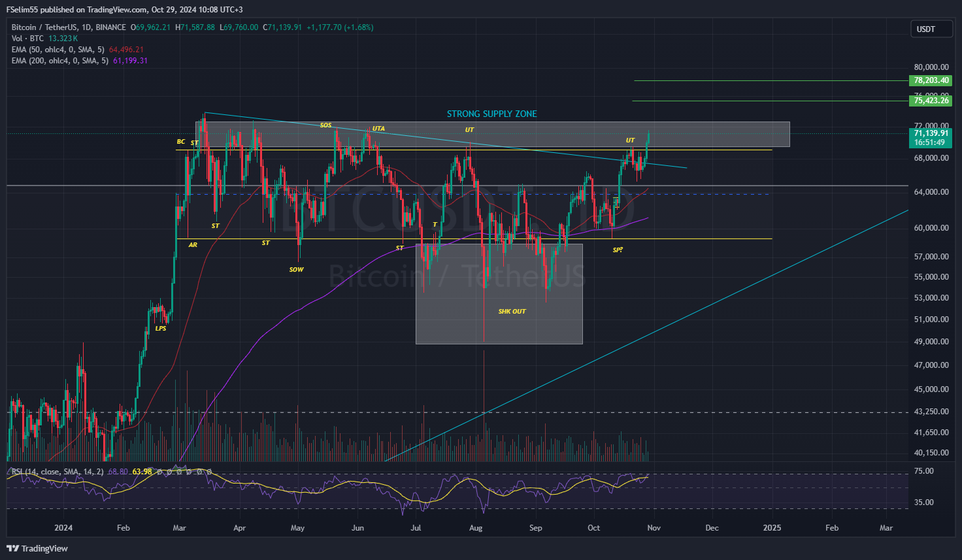Click the 51,000.00 price axis value
This screenshot has width=962, height=560.
(931, 320)
